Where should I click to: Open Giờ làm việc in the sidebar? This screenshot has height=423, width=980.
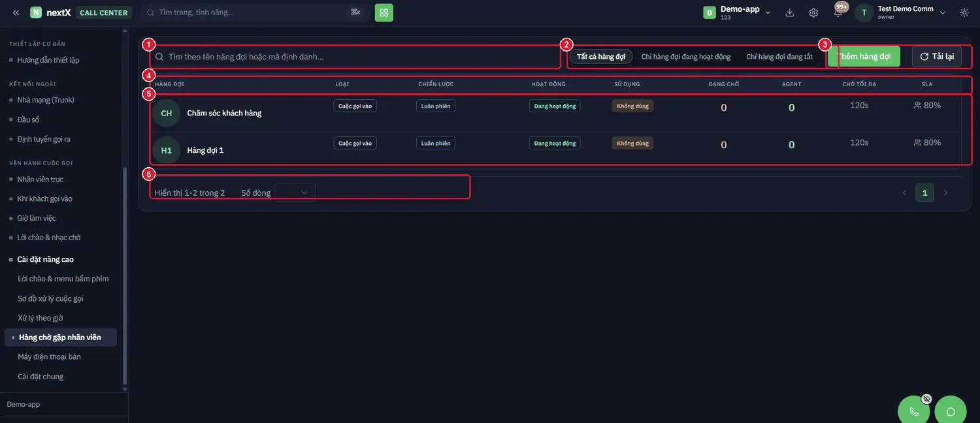(37, 218)
